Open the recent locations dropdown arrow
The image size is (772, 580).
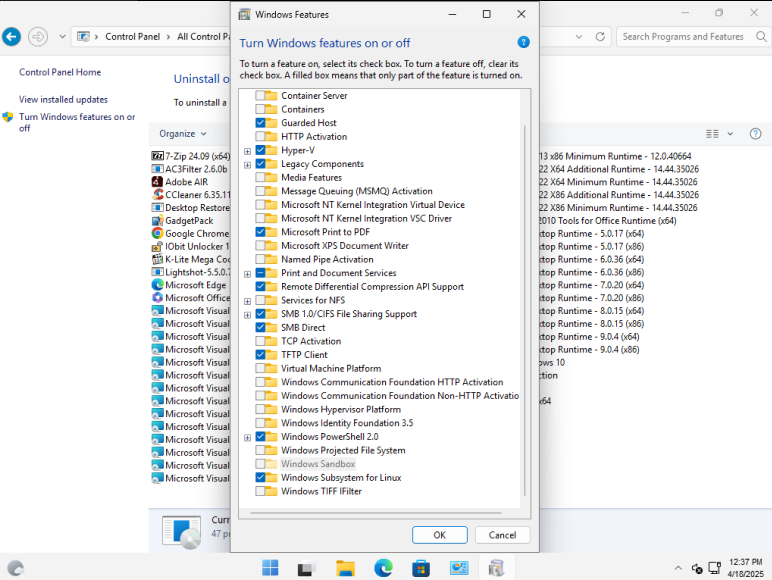pos(62,36)
